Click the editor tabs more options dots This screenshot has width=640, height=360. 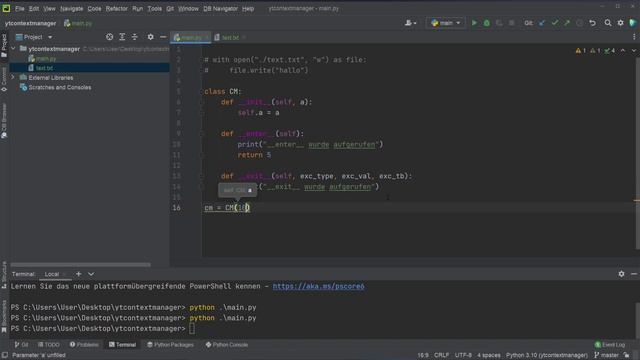click(634, 37)
